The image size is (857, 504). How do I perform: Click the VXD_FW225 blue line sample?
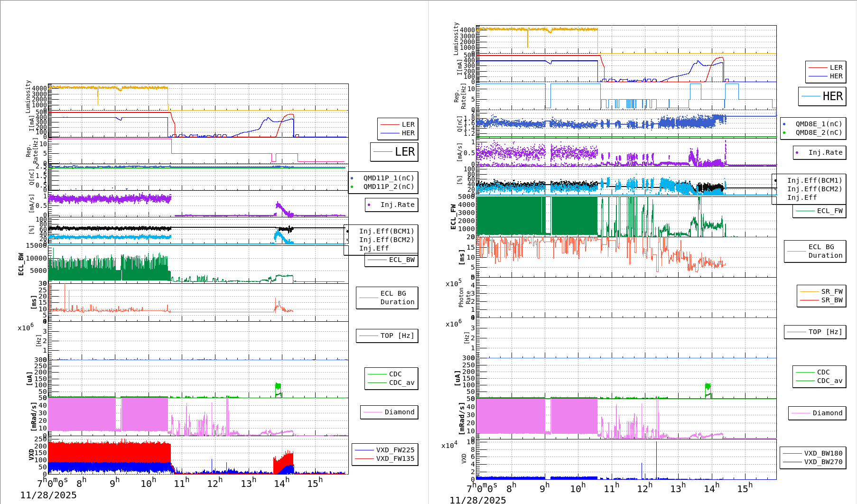pyautogui.click(x=364, y=450)
